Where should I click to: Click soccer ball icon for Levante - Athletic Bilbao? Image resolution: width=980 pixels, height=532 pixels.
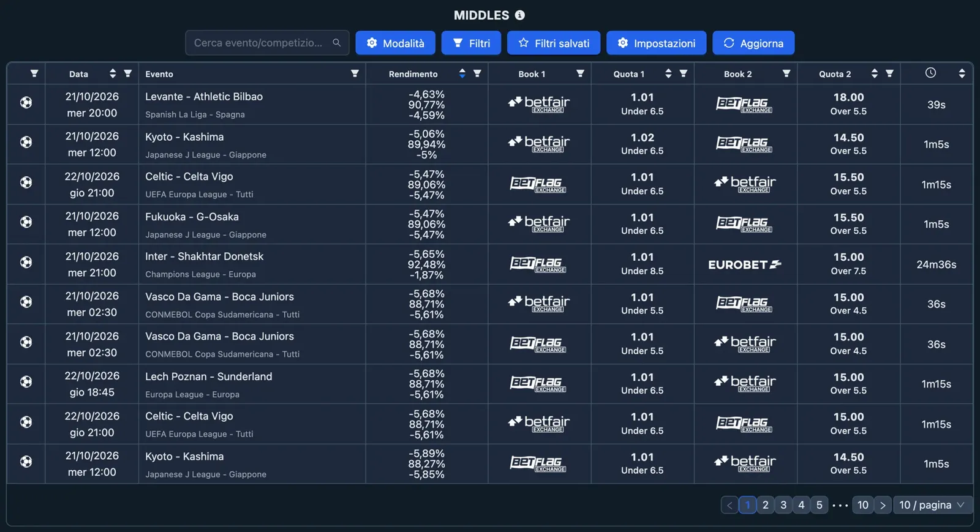coord(26,102)
